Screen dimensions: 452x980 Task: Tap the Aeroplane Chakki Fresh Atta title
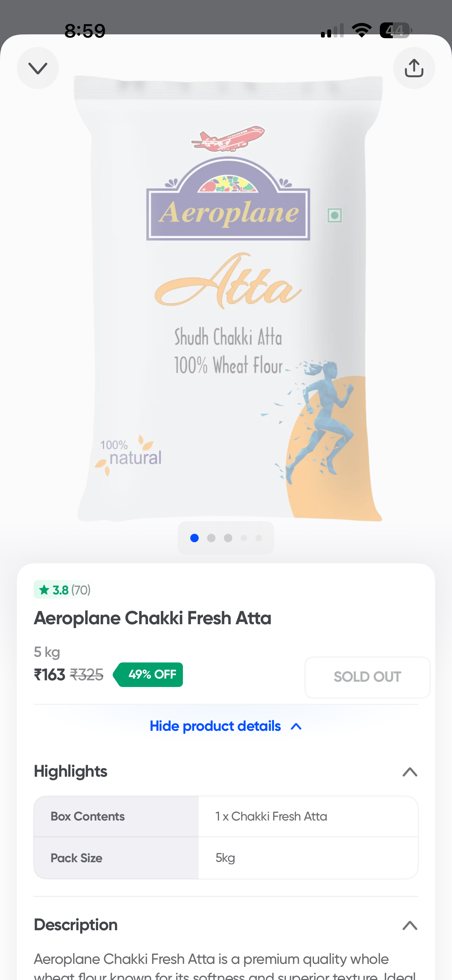click(x=152, y=618)
